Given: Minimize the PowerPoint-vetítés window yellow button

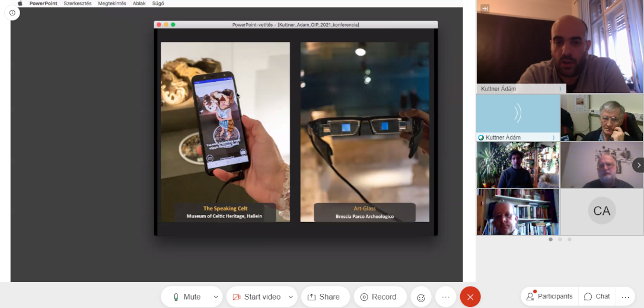Looking at the screenshot, I should click(x=166, y=25).
